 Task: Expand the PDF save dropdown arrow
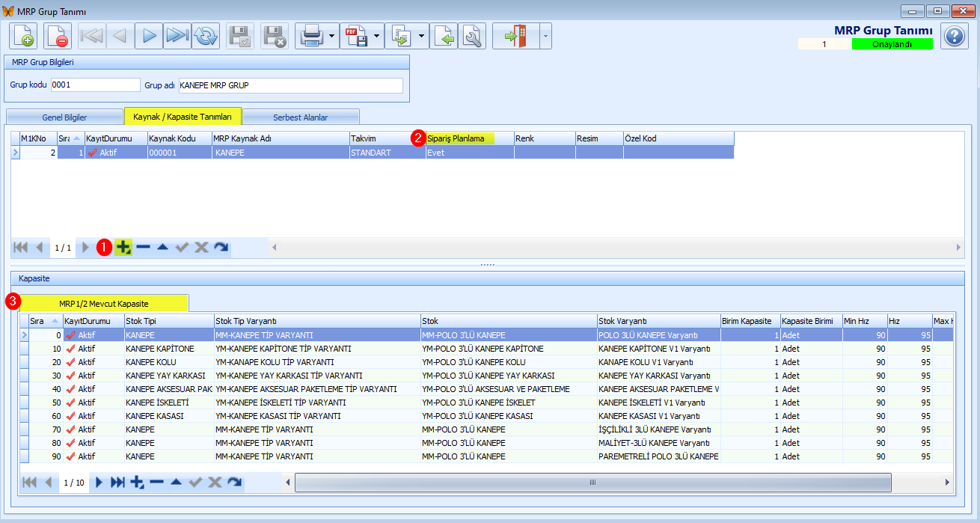tap(376, 36)
